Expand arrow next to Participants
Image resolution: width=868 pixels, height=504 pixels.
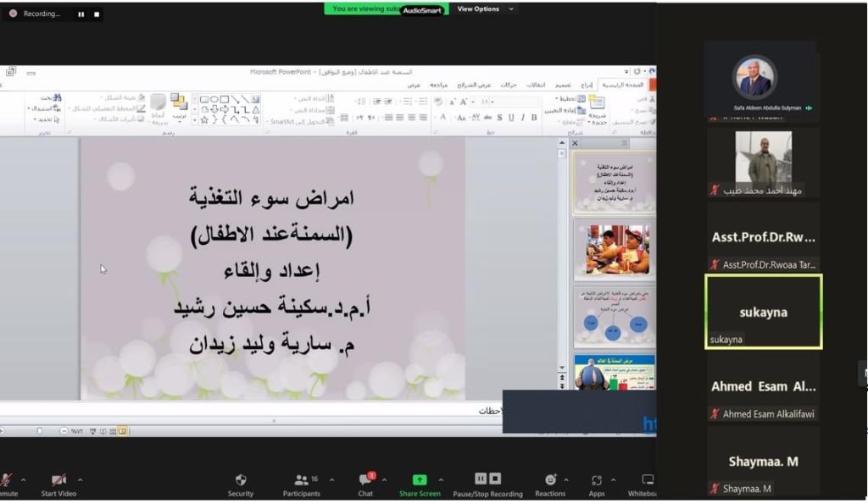(x=331, y=479)
